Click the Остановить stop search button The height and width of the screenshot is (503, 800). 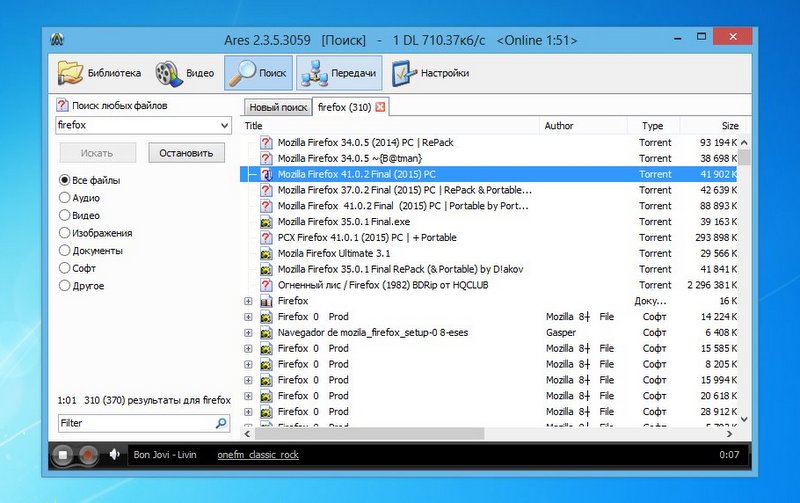tap(186, 153)
